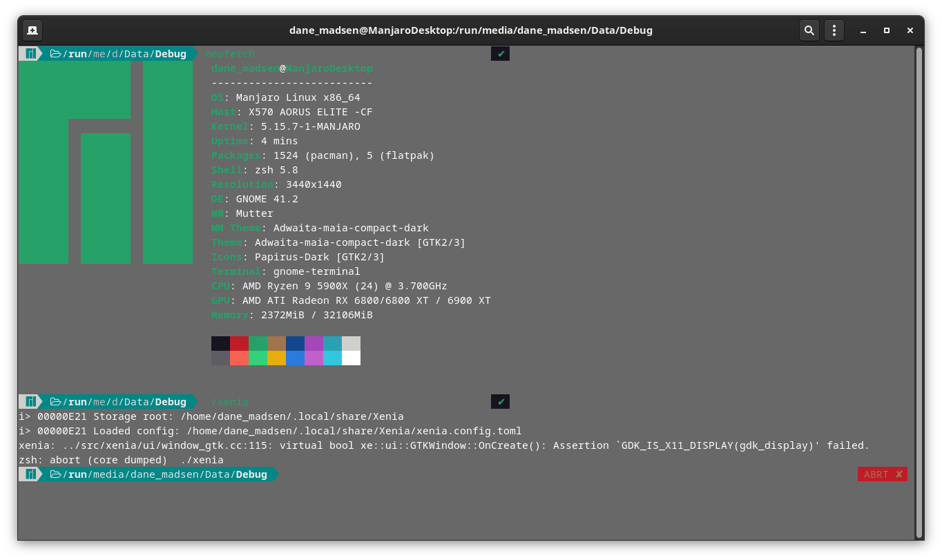Image resolution: width=942 pixels, height=560 pixels.
Task: Click the window title showing dane_madsen@ManjaroDesktop
Action: click(x=472, y=30)
